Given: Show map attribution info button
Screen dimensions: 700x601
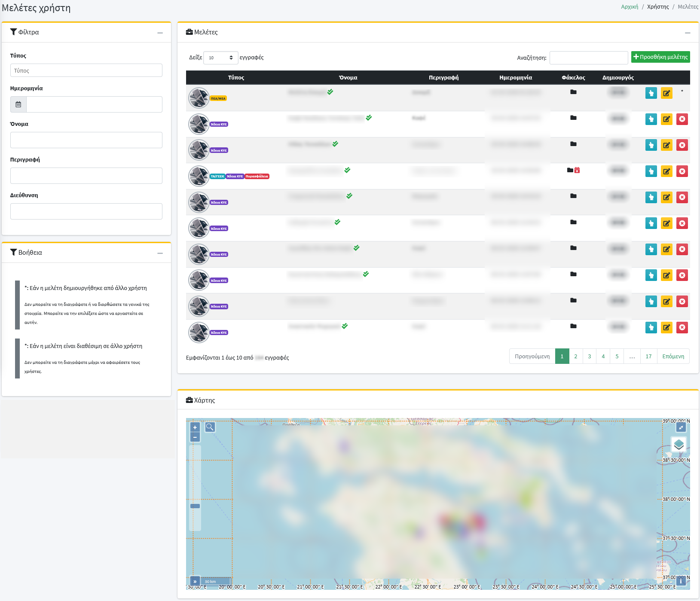Looking at the screenshot, I should point(681,581).
